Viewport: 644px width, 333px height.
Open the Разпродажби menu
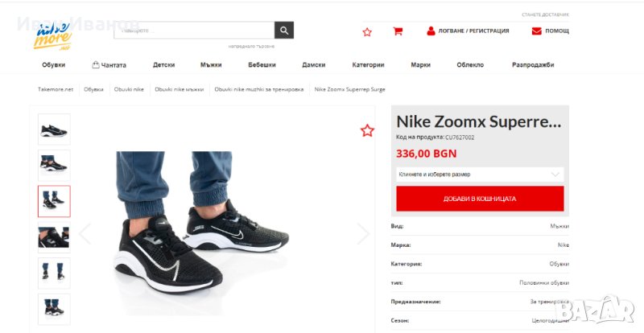pos(533,64)
